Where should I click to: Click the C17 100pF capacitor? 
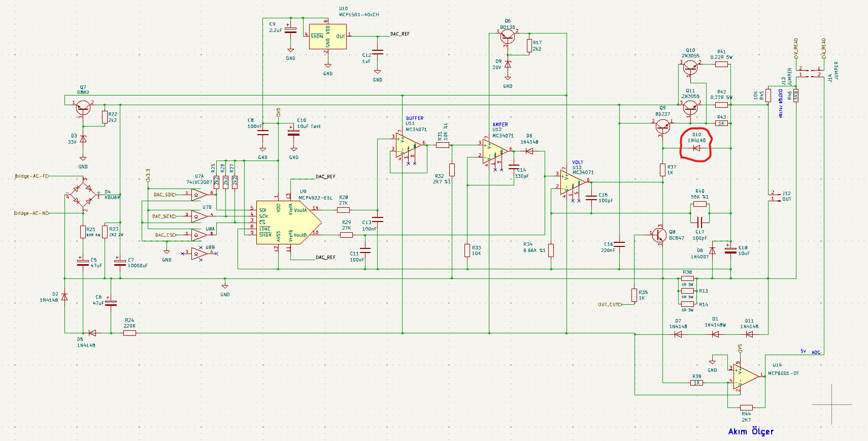pos(700,222)
